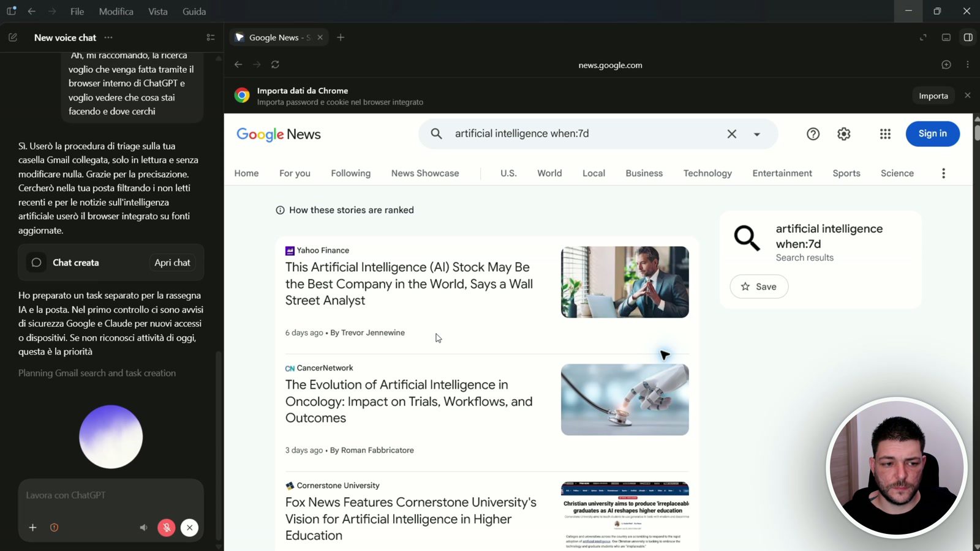
Task: Reload the news.google.com page
Action: pyautogui.click(x=275, y=64)
